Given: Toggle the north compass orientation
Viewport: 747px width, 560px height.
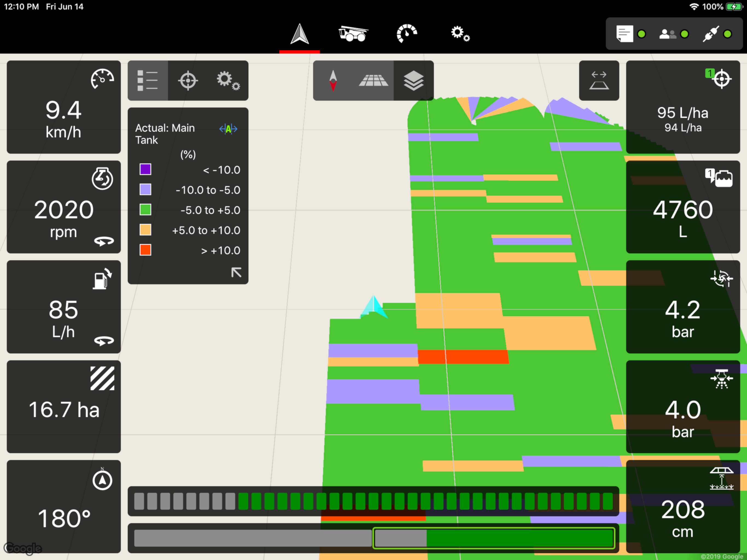Looking at the screenshot, I should click(x=333, y=80).
